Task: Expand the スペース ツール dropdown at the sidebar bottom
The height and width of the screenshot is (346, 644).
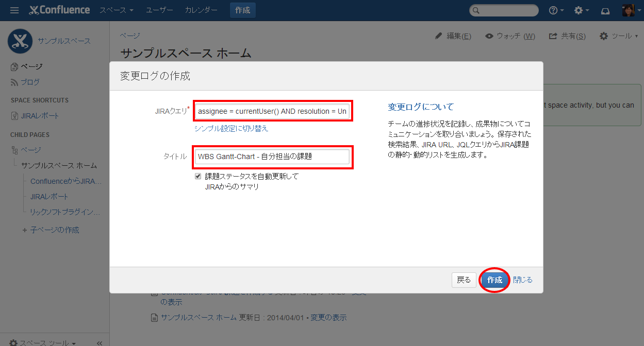Action: (x=43, y=342)
